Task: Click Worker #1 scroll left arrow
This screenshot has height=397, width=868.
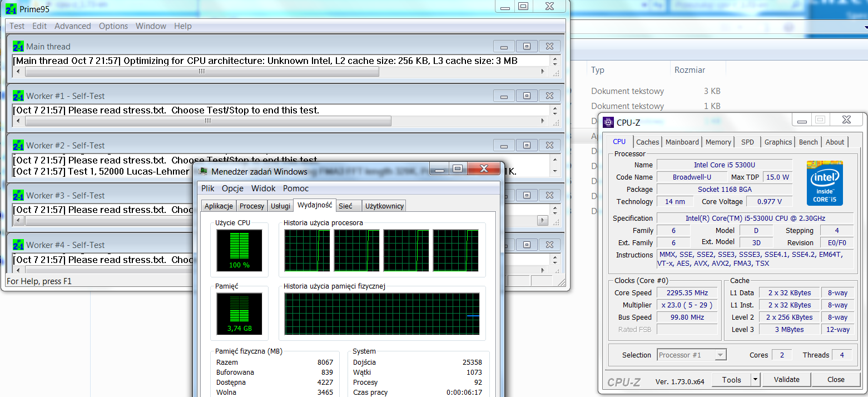Action: coord(18,121)
